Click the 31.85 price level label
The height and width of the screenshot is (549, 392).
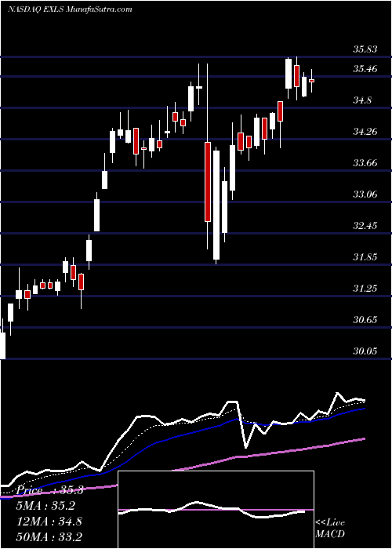point(365,257)
